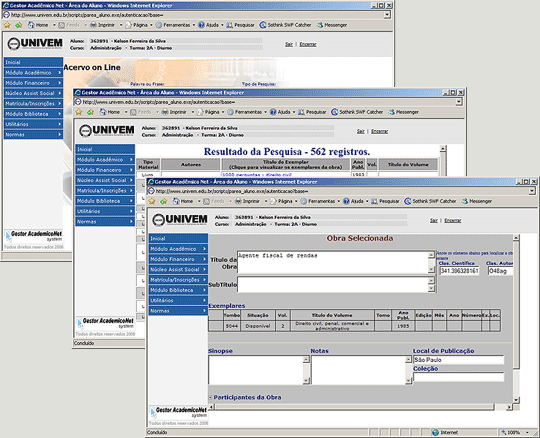540x438 pixels.
Task: Click Local de Publicação field São Paulo
Action: tap(458, 360)
